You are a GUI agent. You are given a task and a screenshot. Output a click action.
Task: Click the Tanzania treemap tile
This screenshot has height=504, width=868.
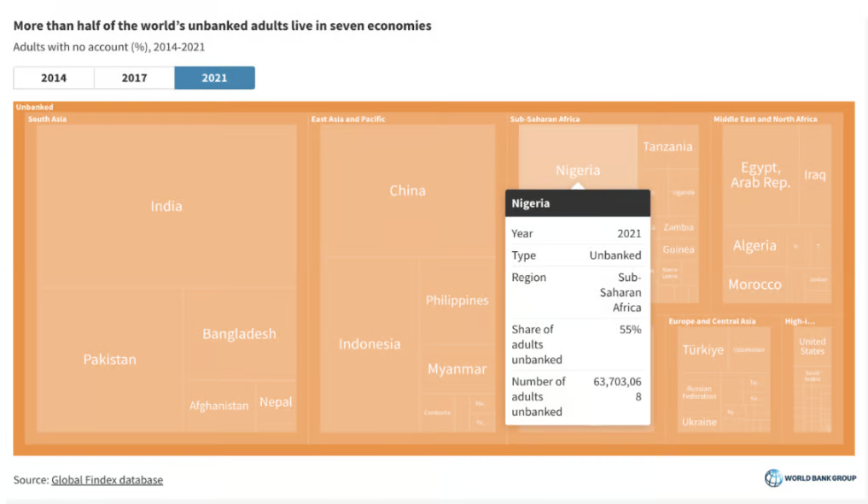667,147
